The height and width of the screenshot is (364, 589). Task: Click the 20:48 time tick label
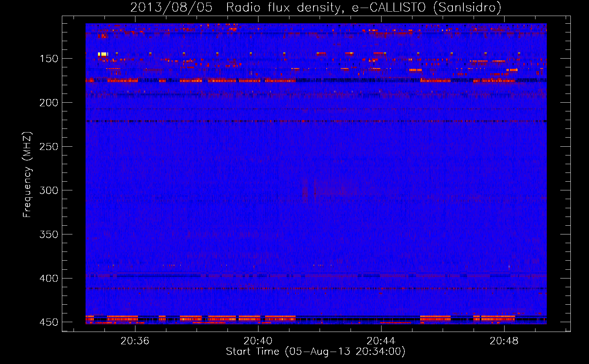click(504, 341)
